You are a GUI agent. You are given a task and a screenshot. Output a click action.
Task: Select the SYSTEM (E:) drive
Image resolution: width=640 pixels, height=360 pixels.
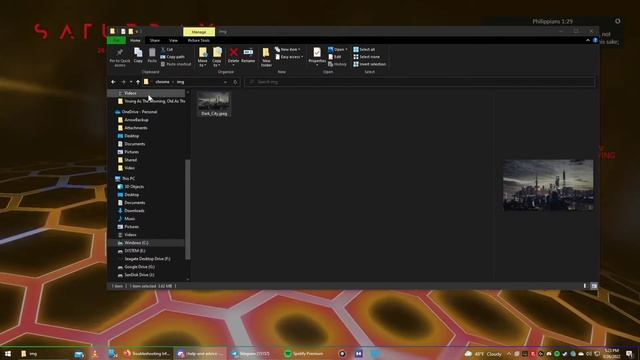(135, 251)
